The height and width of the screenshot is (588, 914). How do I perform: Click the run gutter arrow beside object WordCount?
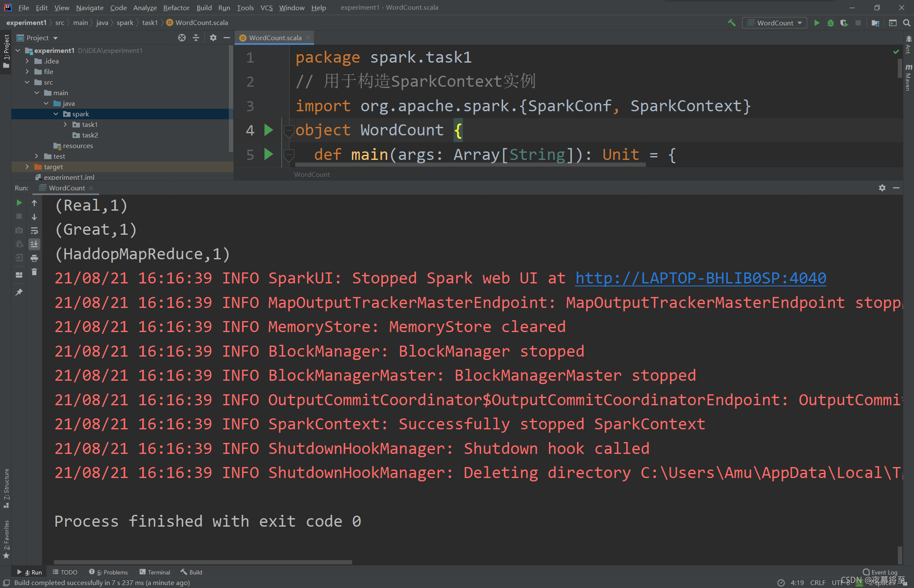coord(268,130)
